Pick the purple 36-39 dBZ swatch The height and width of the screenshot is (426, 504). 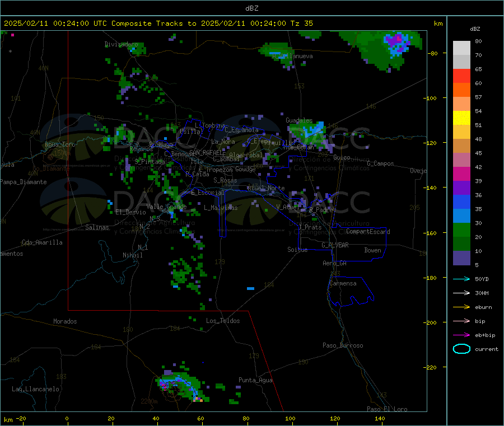tap(461, 188)
